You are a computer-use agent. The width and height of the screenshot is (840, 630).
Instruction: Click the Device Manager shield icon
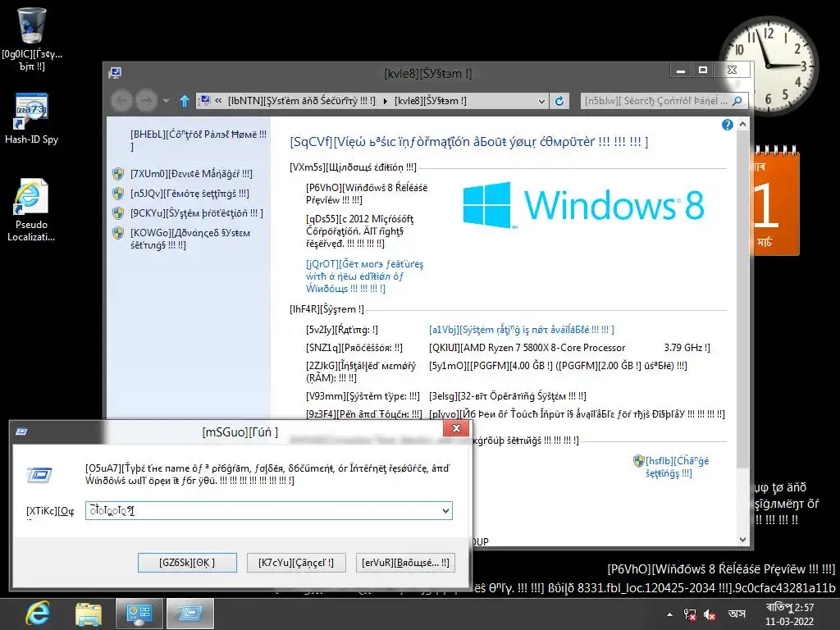click(x=118, y=174)
